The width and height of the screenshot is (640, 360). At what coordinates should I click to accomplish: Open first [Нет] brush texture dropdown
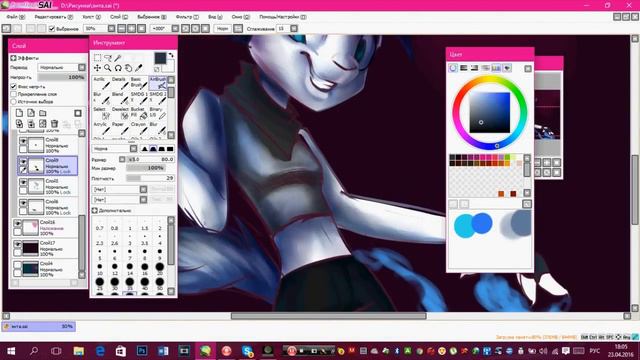(143, 189)
